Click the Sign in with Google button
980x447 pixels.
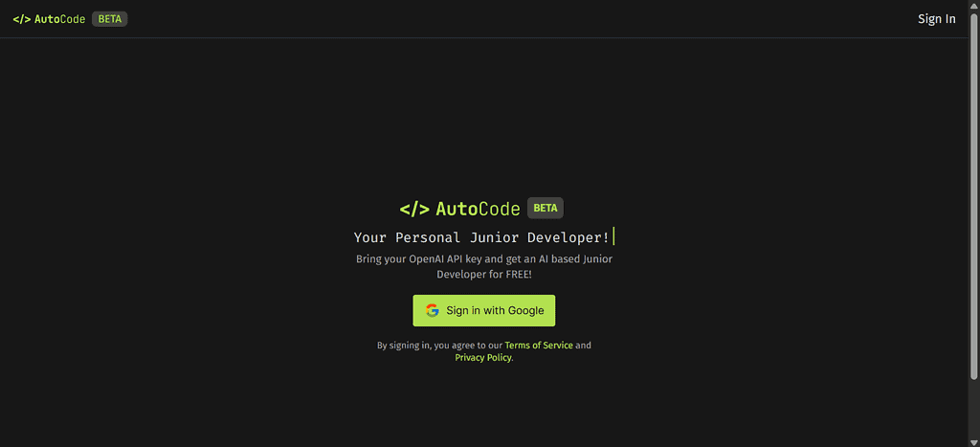pos(483,311)
